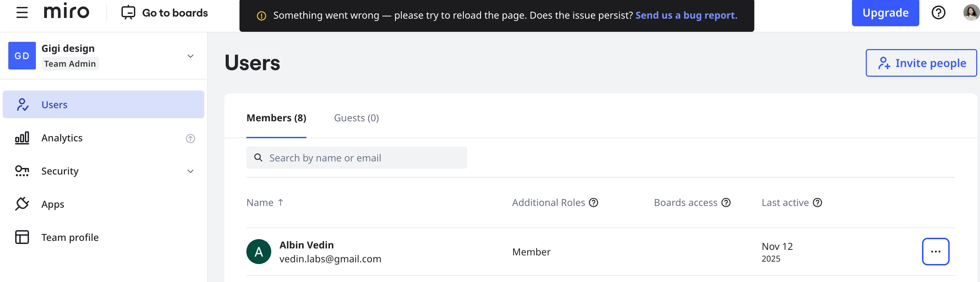Image resolution: width=980 pixels, height=282 pixels.
Task: Open Apps in the sidebar
Action: click(52, 204)
